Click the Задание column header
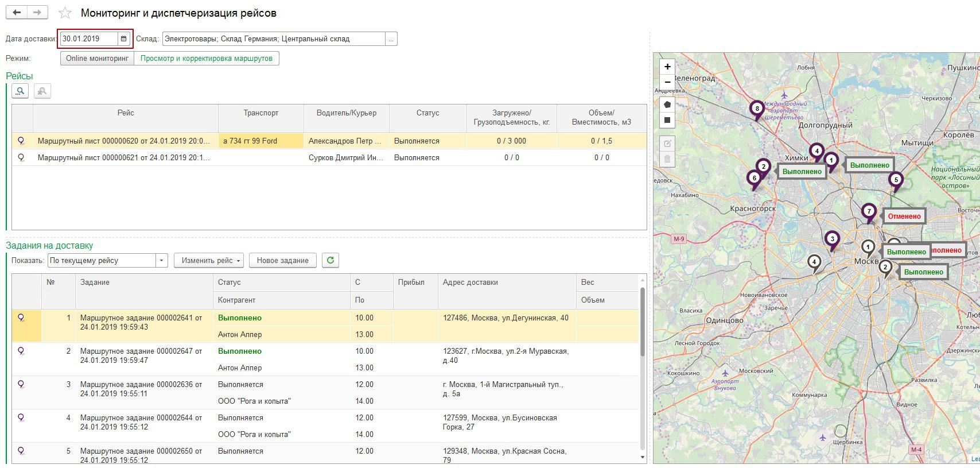The image size is (980, 468). [x=144, y=291]
